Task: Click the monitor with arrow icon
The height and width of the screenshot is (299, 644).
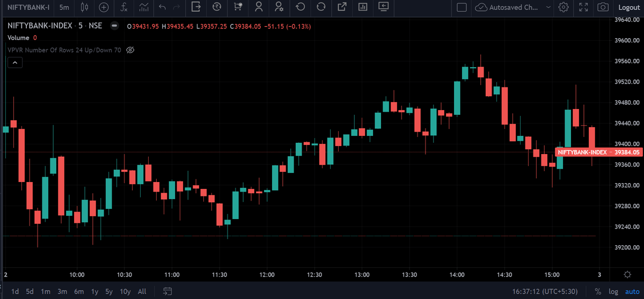Action: [x=383, y=8]
